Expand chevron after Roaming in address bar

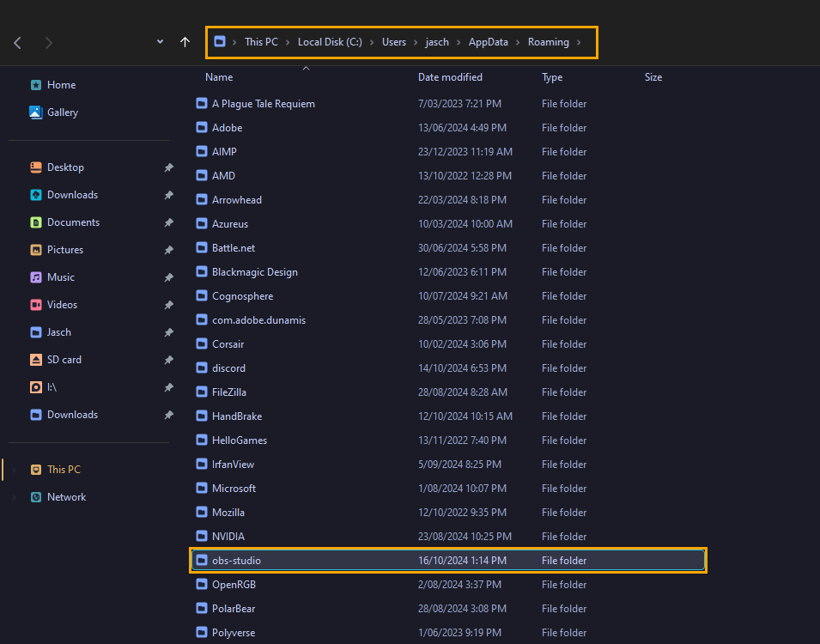point(579,42)
